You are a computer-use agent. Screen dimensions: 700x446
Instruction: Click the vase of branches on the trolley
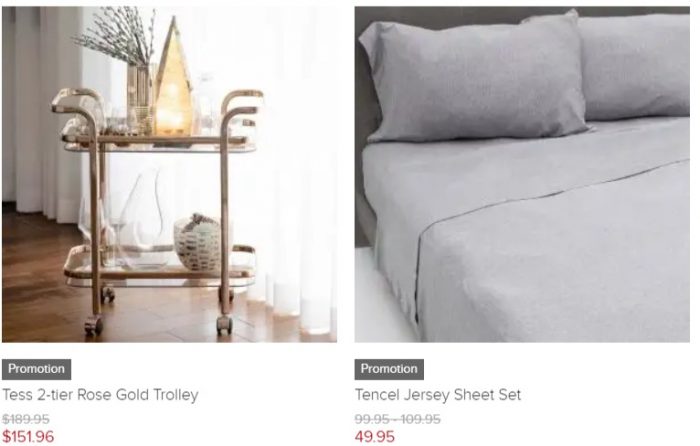tap(125, 67)
